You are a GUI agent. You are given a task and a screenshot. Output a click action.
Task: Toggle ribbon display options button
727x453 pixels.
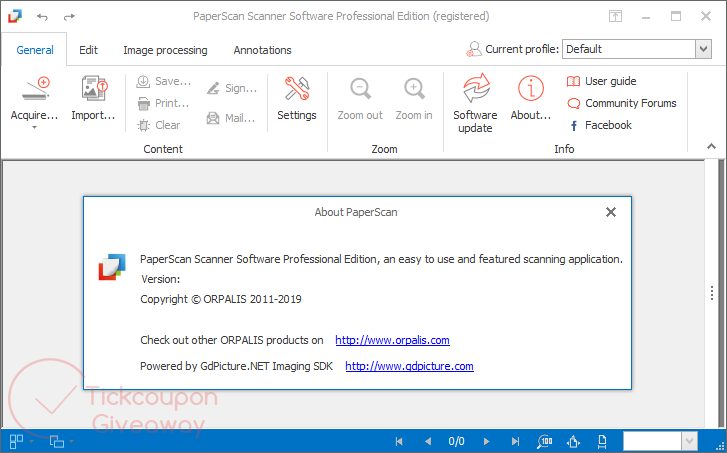point(615,16)
